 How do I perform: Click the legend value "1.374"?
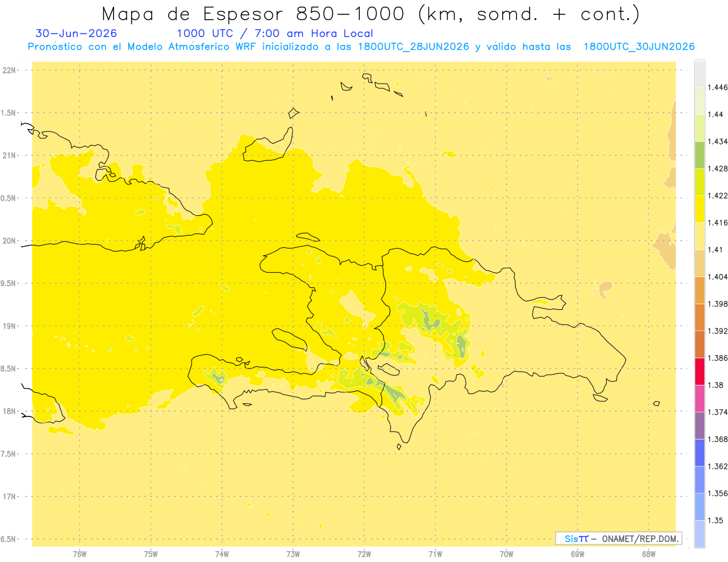coord(718,412)
